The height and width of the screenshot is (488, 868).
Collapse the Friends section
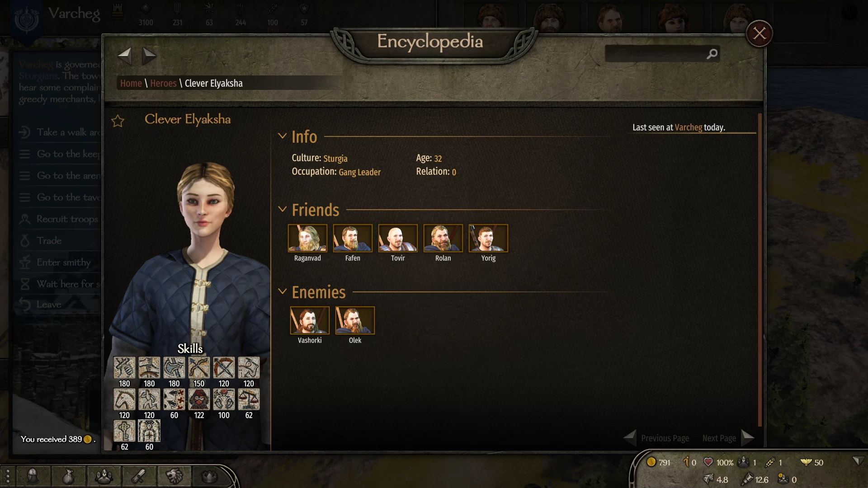[282, 209]
